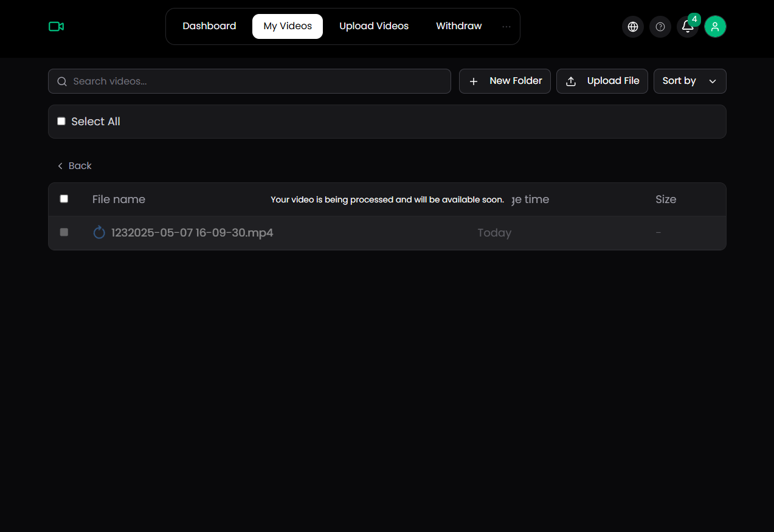The height and width of the screenshot is (532, 774).
Task: Expand the Sort by dropdown
Action: click(x=689, y=81)
